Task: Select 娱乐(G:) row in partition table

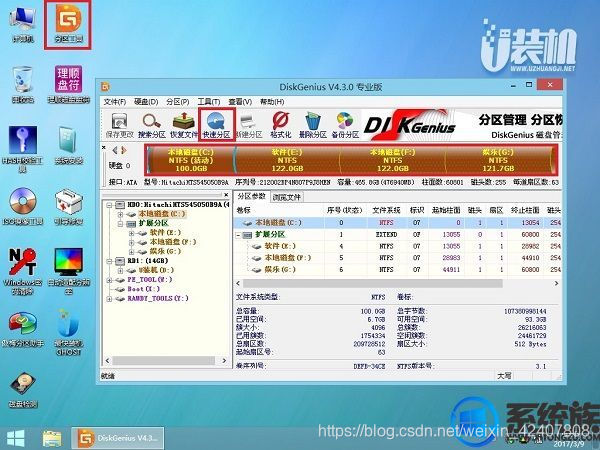Action: point(397,270)
